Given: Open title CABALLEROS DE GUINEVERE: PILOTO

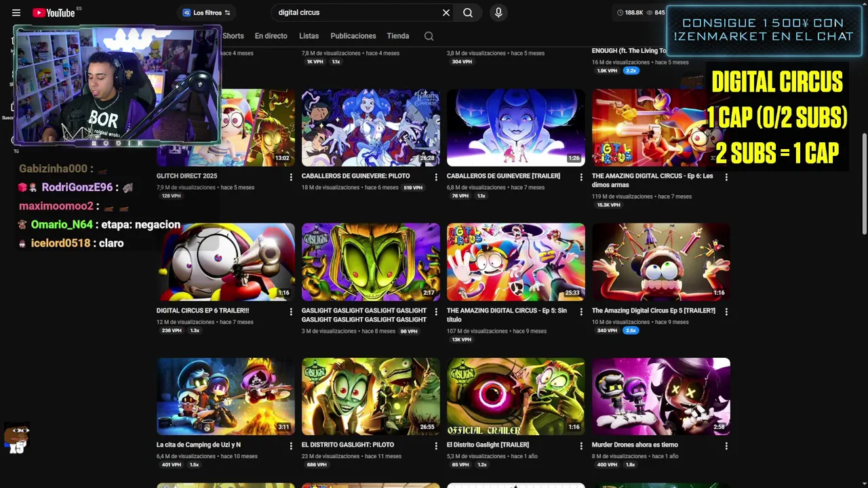Looking at the screenshot, I should [356, 176].
